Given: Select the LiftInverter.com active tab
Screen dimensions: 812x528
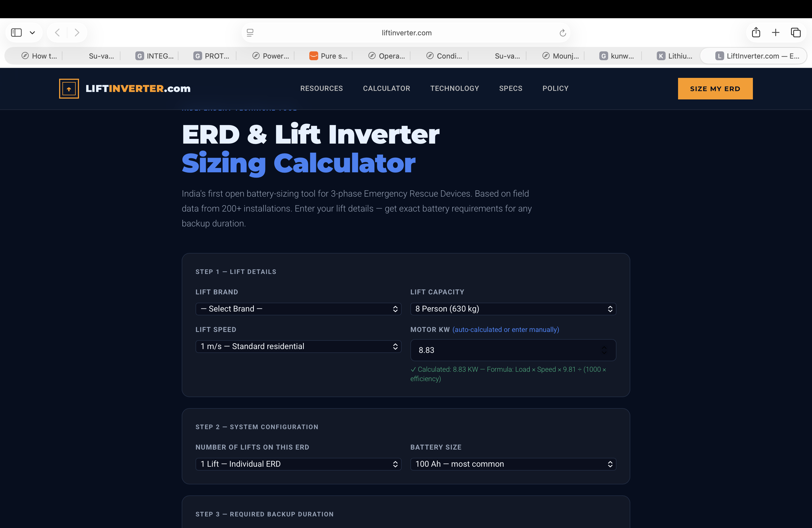Looking at the screenshot, I should click(753, 56).
